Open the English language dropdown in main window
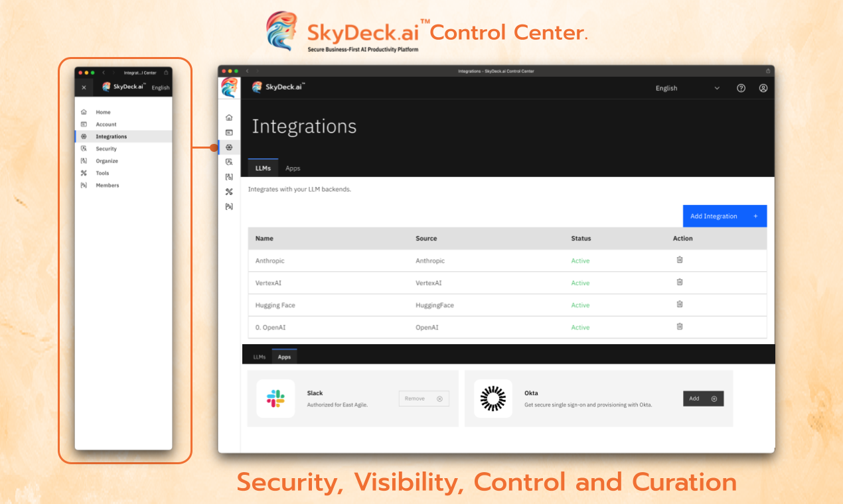Image resolution: width=843 pixels, height=504 pixels. (x=687, y=88)
